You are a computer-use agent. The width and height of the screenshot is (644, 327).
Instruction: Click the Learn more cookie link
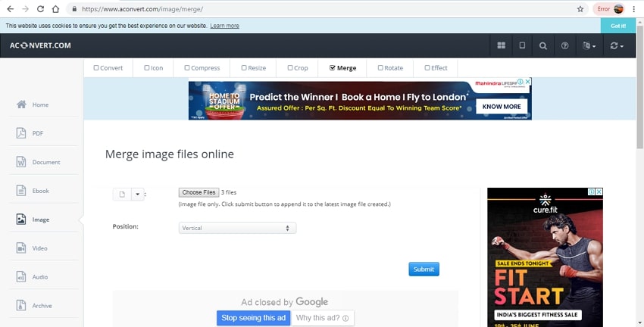tap(224, 26)
